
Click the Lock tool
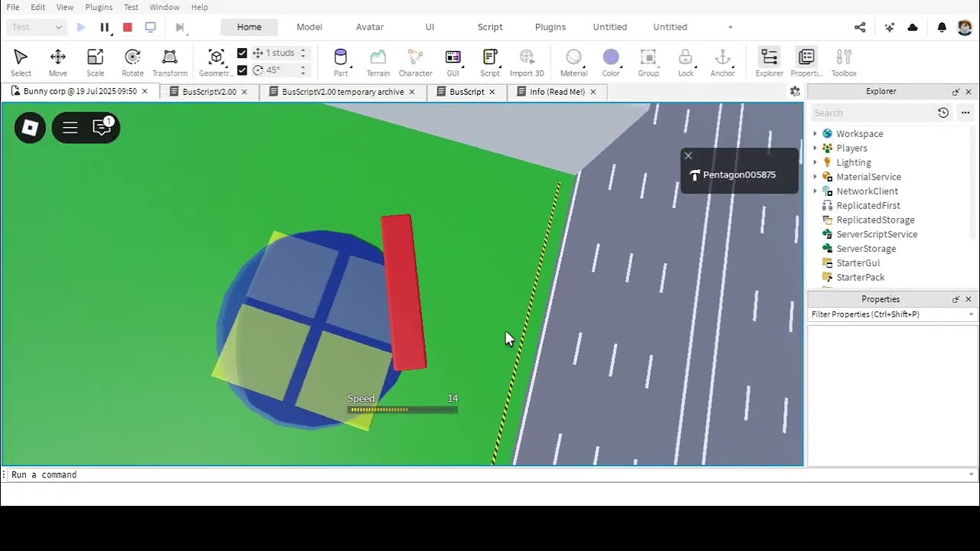click(685, 63)
